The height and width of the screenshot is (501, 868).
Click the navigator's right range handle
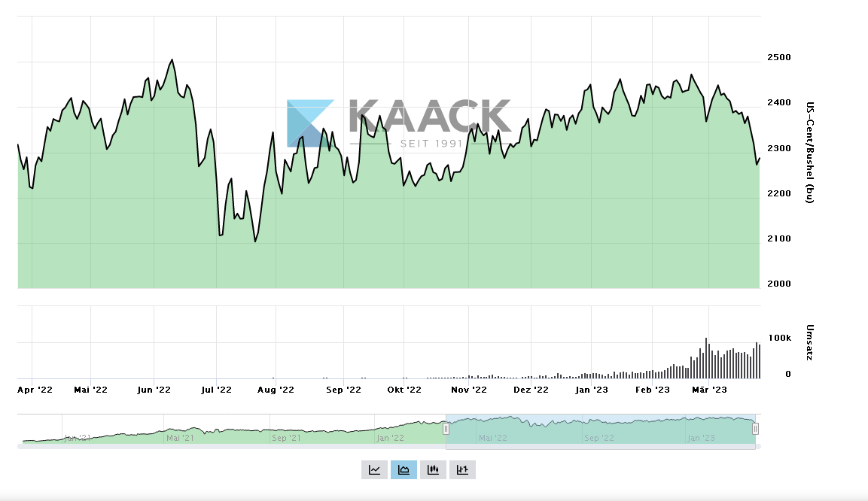(x=755, y=429)
